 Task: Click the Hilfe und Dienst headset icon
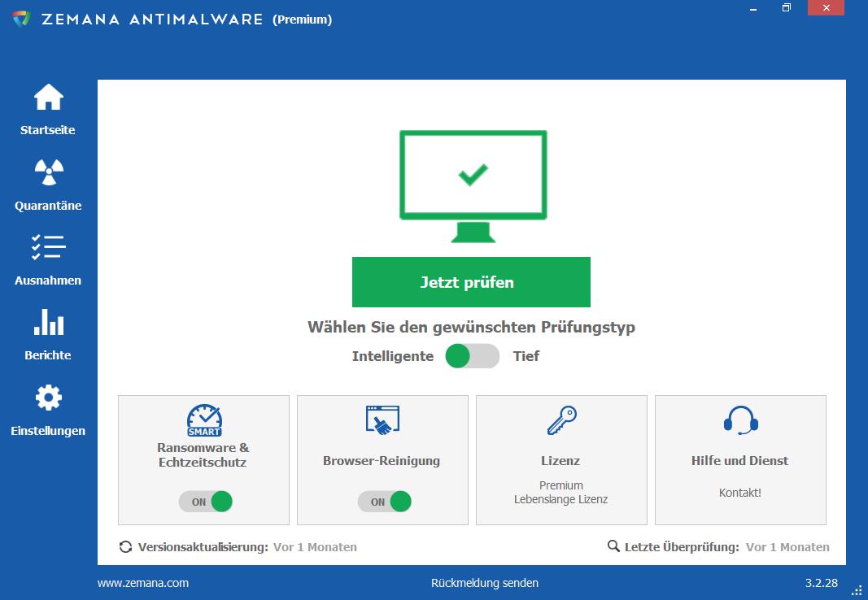[x=740, y=420]
